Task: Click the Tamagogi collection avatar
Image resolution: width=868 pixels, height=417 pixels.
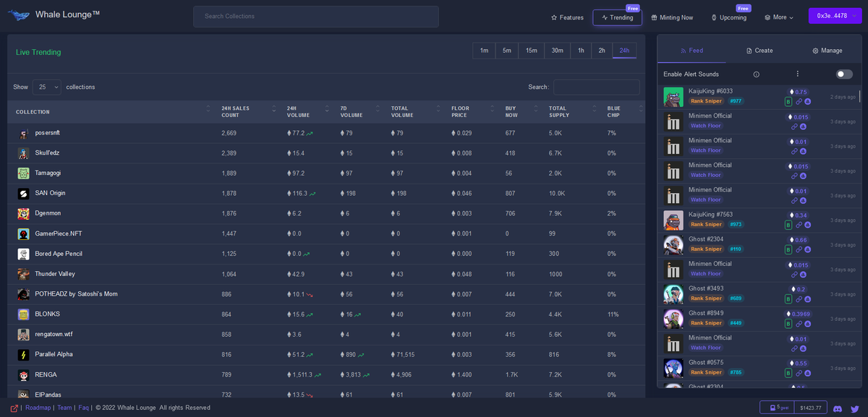Action: click(x=23, y=173)
